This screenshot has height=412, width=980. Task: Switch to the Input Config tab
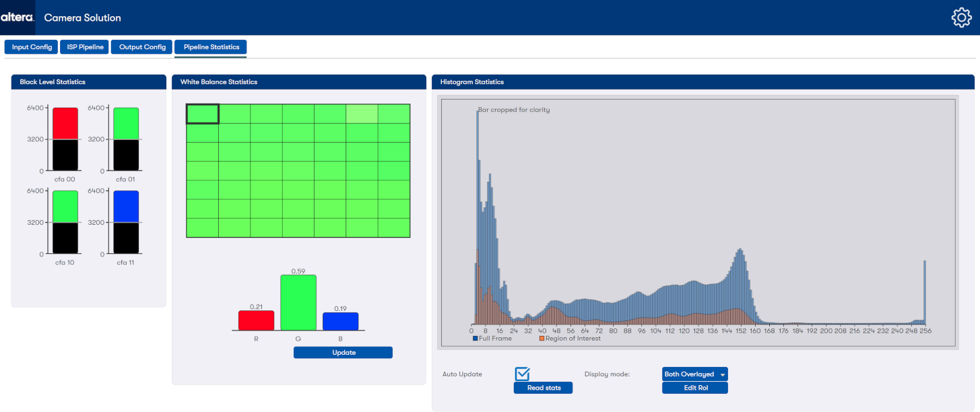32,47
